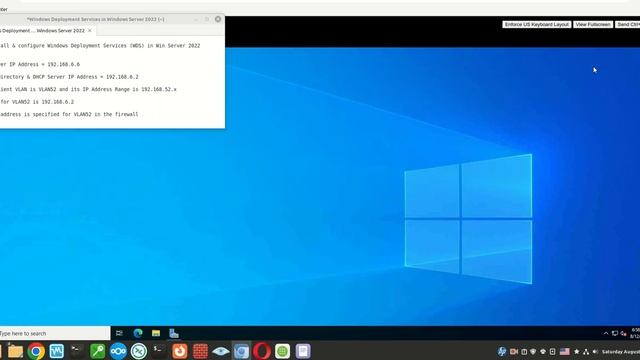This screenshot has width=640, height=360.
Task: Open the Windows taskbar clock
Action: point(636,333)
